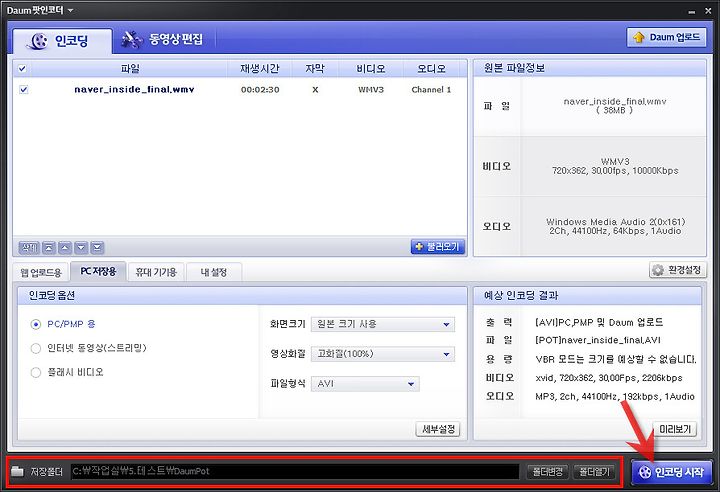Open the Daum 업로드 upload button
This screenshot has width=720, height=492.
(666, 37)
